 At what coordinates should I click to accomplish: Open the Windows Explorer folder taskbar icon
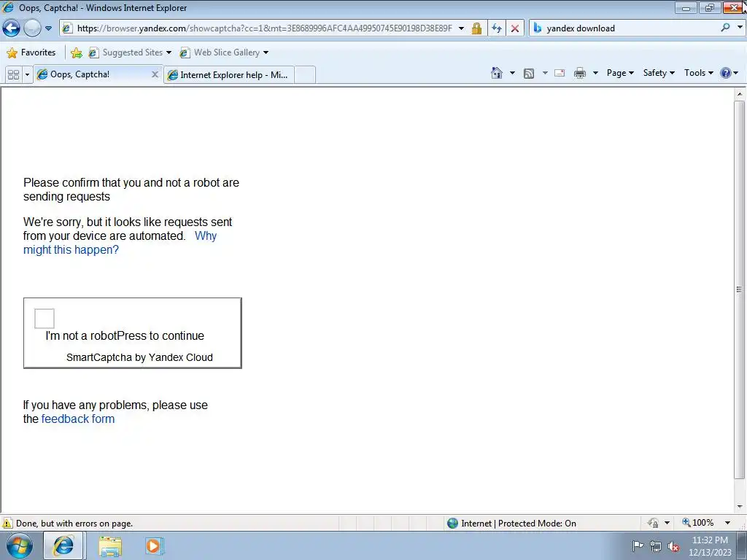[110, 546]
